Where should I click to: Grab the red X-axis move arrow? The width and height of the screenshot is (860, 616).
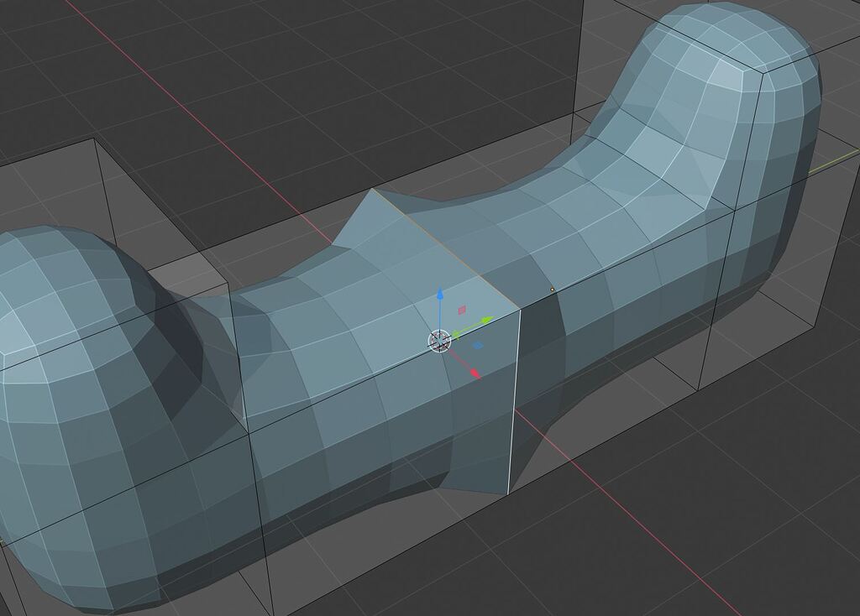[475, 373]
